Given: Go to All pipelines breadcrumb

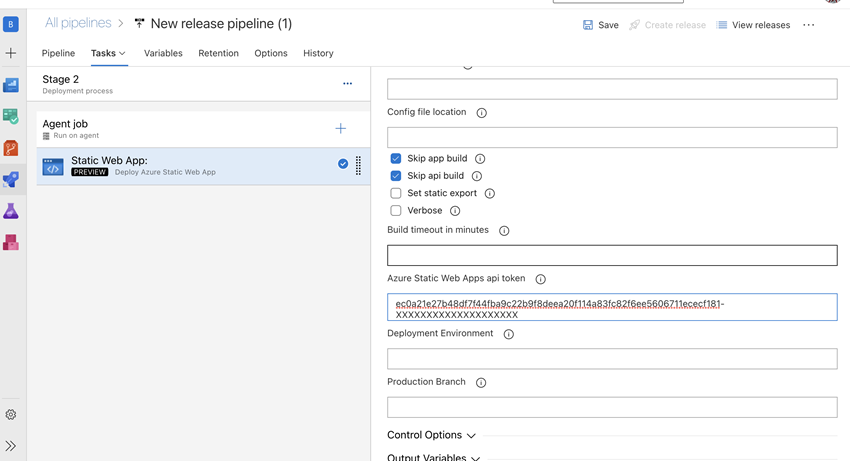Looking at the screenshot, I should pos(78,23).
